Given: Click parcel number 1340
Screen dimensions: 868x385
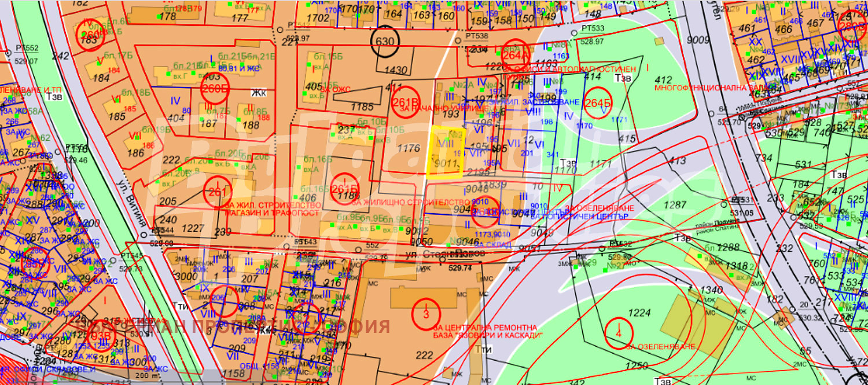Looking at the screenshot, I should pyautogui.click(x=711, y=289).
